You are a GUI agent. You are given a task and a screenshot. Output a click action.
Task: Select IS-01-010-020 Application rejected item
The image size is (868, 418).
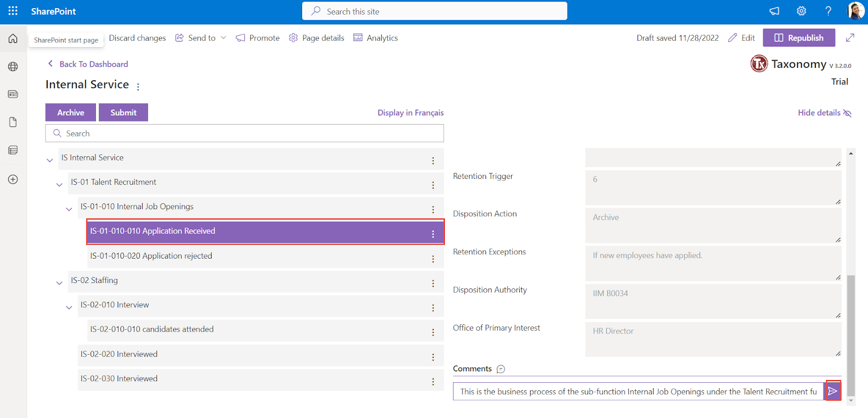[266, 256]
